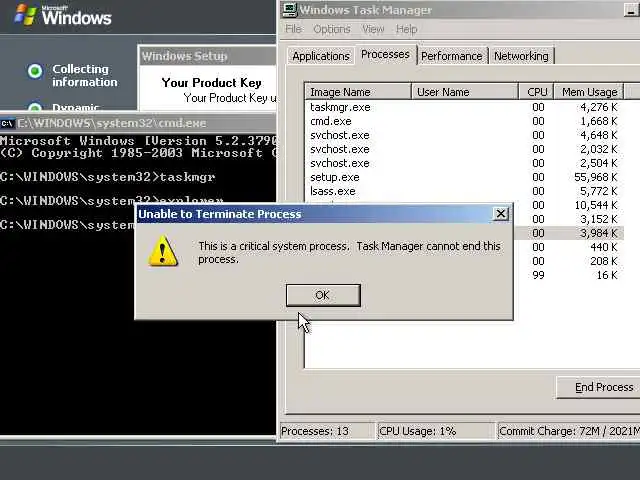Image resolution: width=640 pixels, height=480 pixels.
Task: Select the cmd.exe process row
Action: click(464, 121)
